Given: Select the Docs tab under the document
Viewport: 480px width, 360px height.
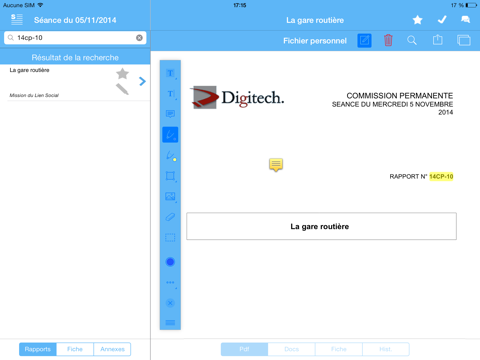Looking at the screenshot, I should [292, 349].
